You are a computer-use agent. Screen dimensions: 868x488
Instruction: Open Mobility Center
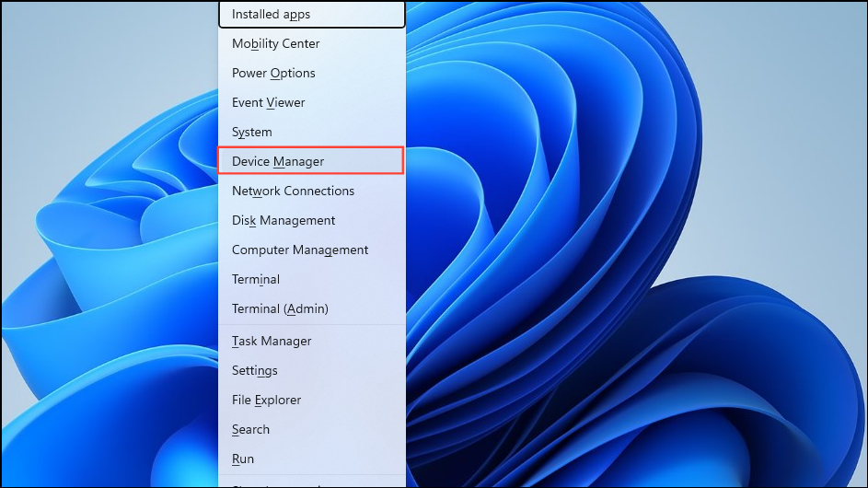coord(312,44)
